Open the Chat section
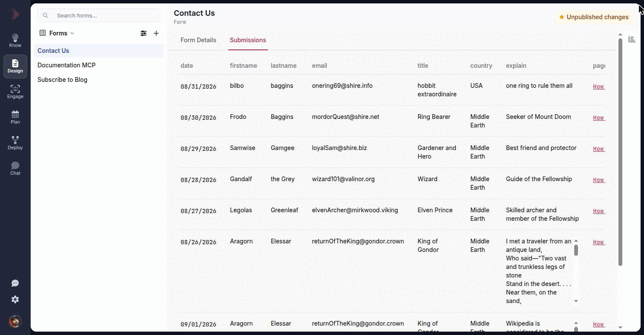The image size is (644, 335). 15,169
